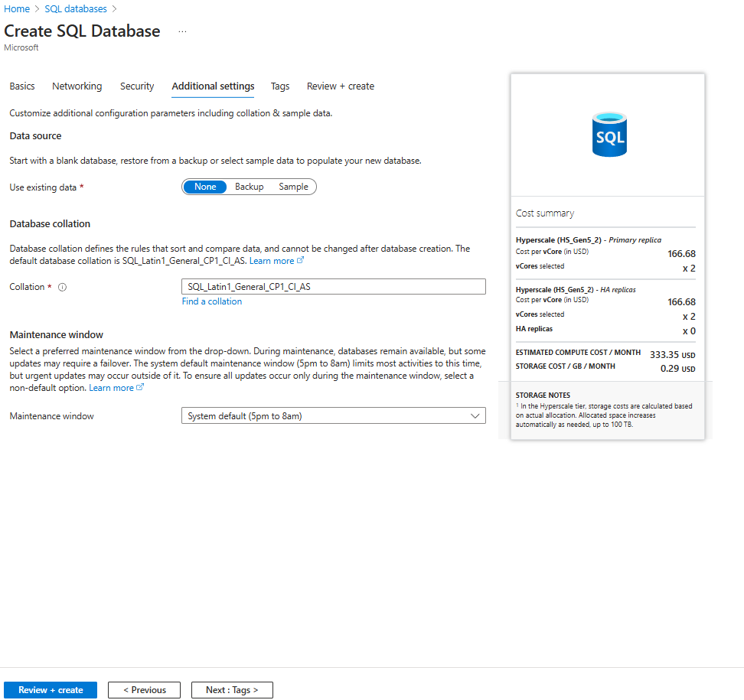Click the Collation info icon
The image size is (744, 700).
[62, 287]
